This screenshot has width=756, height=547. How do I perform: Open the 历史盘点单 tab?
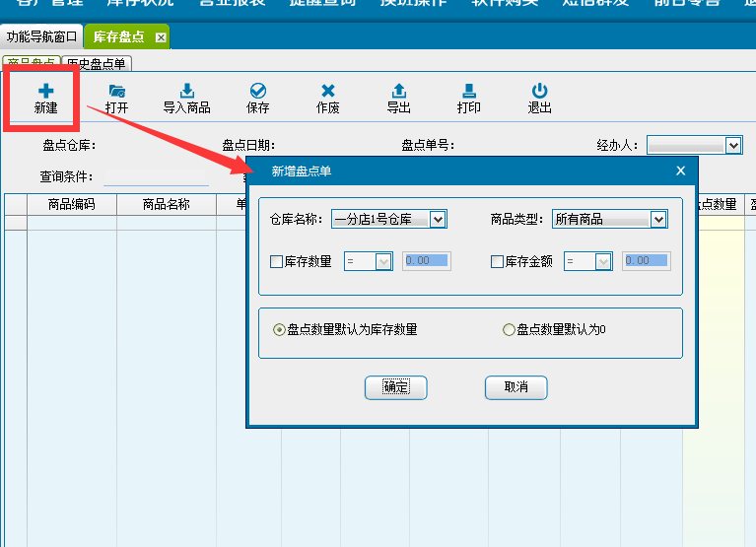[x=96, y=64]
